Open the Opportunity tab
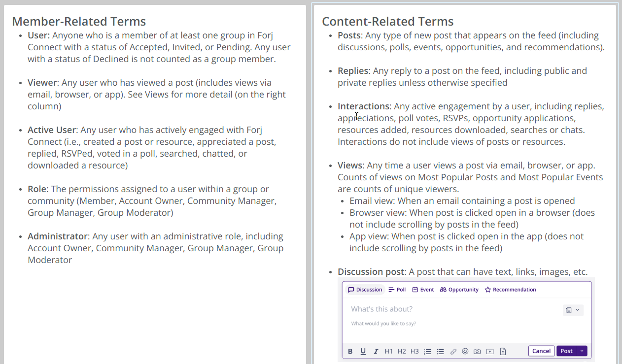This screenshot has height=364, width=622. 459,290
